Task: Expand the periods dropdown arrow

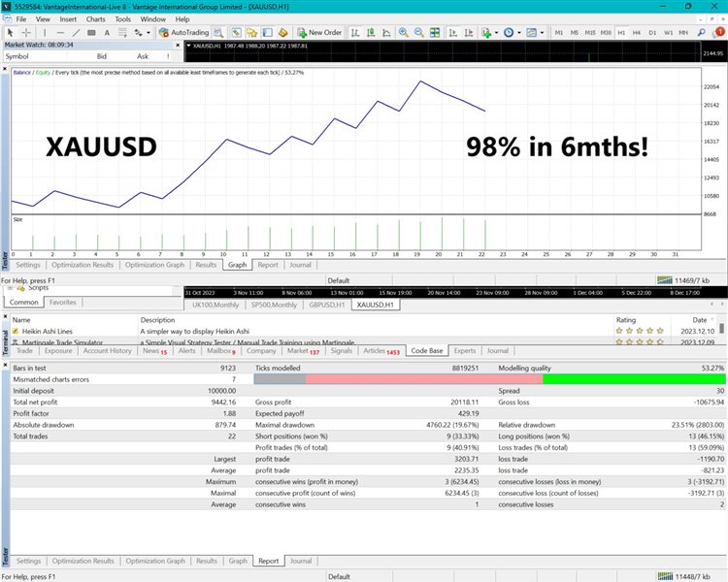Action: (x=519, y=32)
